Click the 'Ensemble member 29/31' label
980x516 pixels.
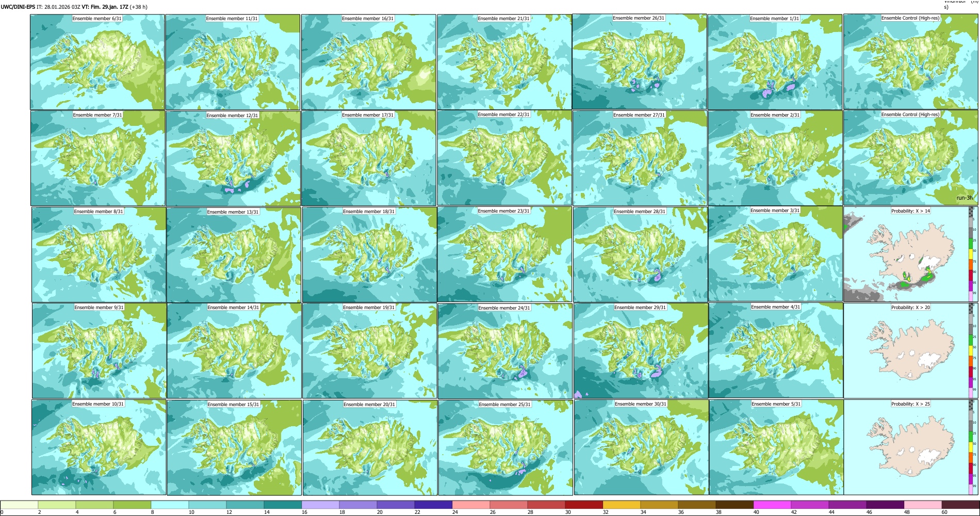click(x=640, y=308)
